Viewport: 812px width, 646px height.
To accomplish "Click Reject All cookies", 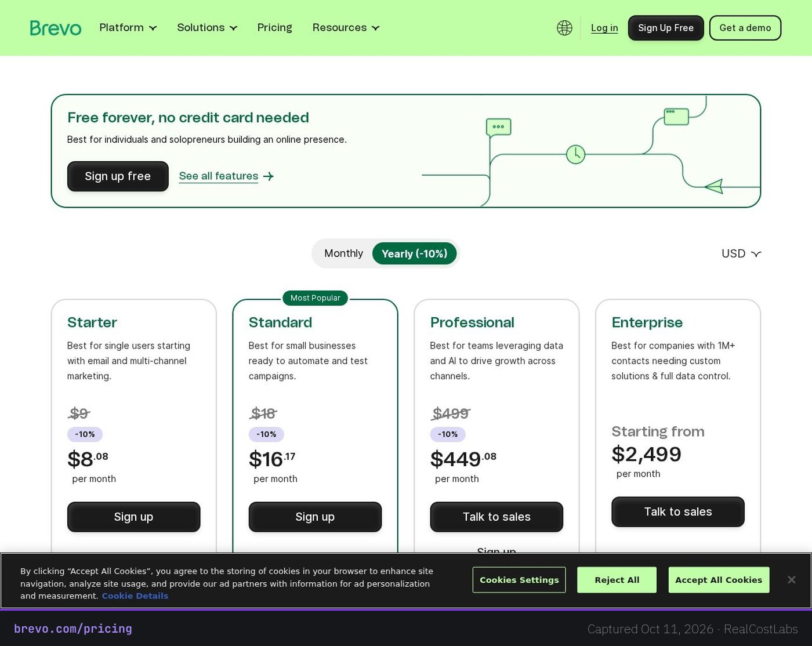I will pyautogui.click(x=617, y=580).
